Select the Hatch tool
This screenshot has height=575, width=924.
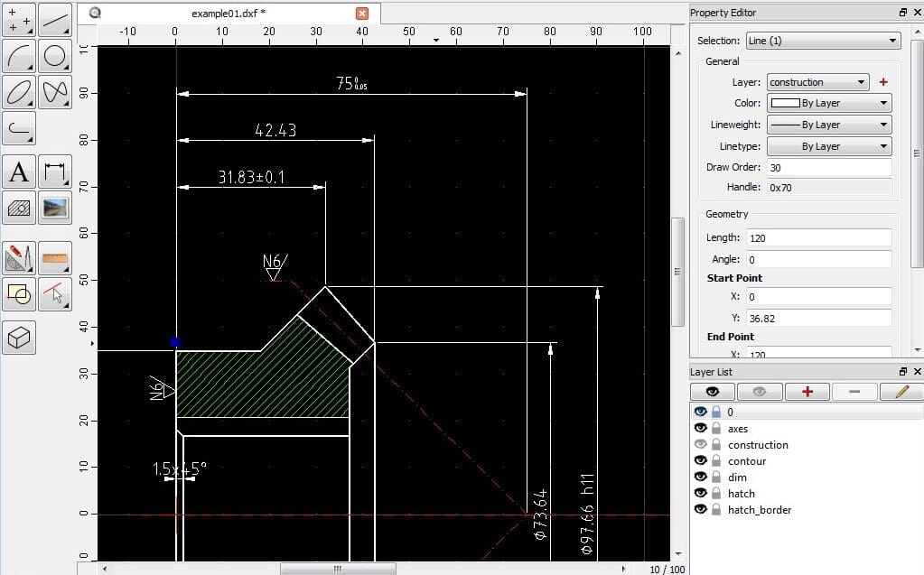pyautogui.click(x=19, y=208)
